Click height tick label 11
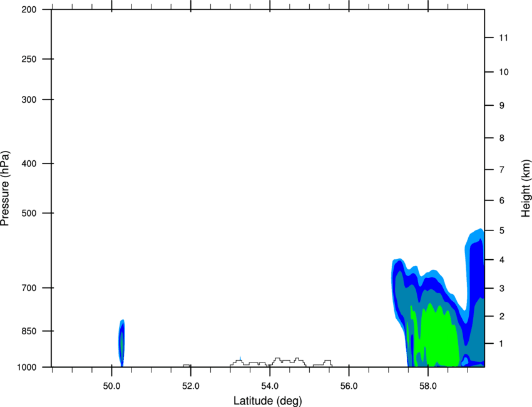The image size is (532, 407). [x=503, y=38]
